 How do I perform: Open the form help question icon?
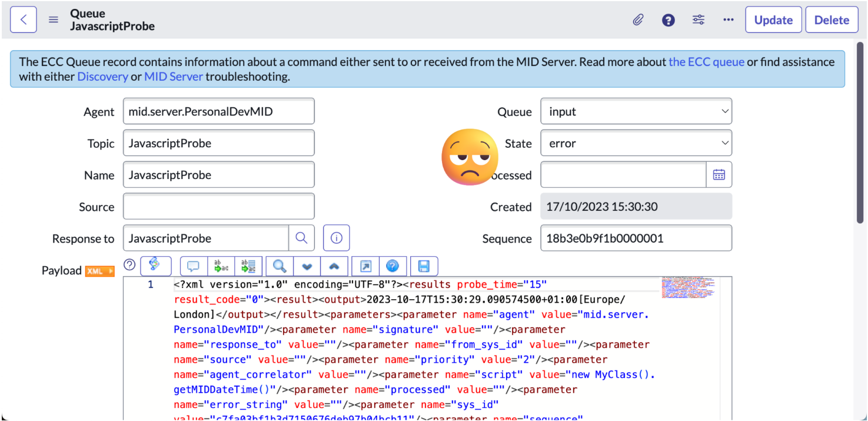point(668,20)
